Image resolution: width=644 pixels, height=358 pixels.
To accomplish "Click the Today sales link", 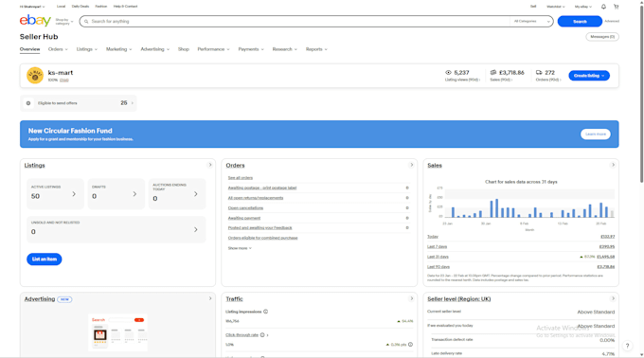I will 433,237.
